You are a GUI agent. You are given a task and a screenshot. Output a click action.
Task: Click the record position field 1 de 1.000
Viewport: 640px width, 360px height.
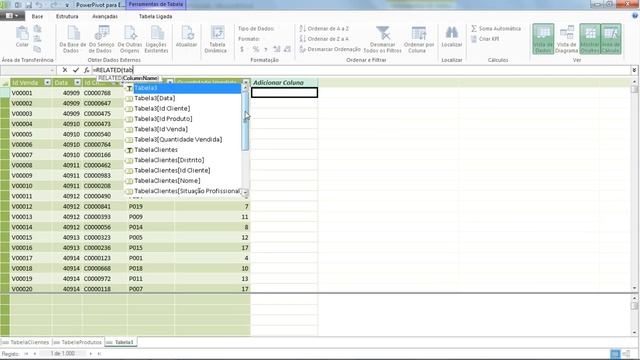coord(62,353)
